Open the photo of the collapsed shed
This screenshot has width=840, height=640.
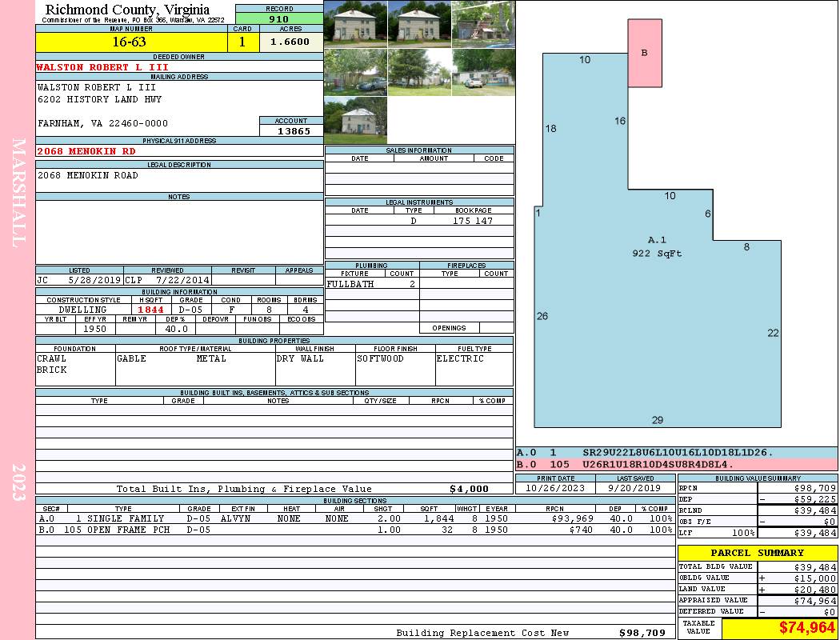[x=483, y=24]
